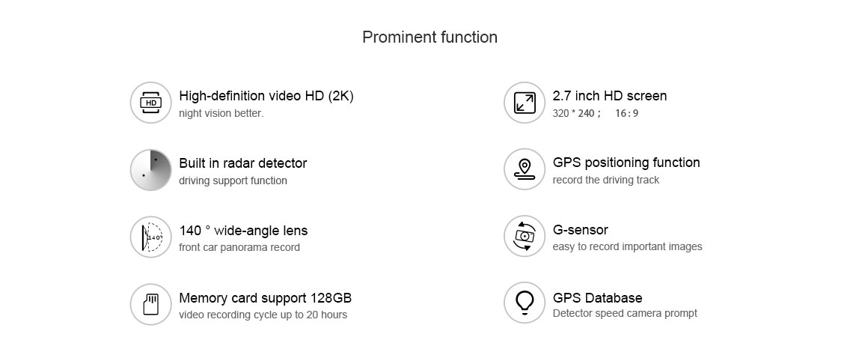Click the memory card icon
The height and width of the screenshot is (361, 868).
tap(151, 305)
